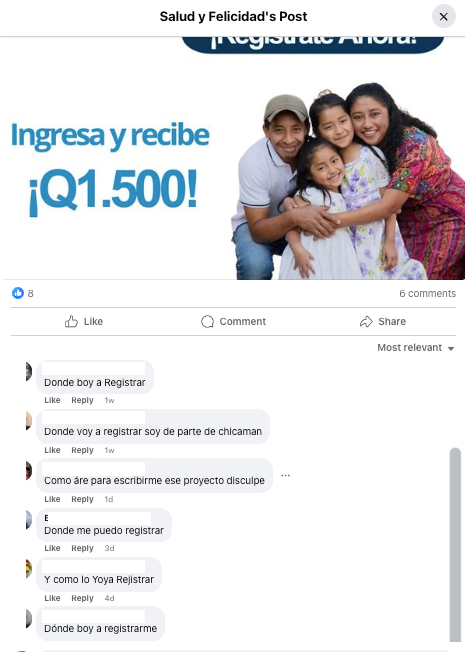Reply to 'Donde me puedo registrar' comment
The height and width of the screenshot is (652, 465).
click(82, 548)
